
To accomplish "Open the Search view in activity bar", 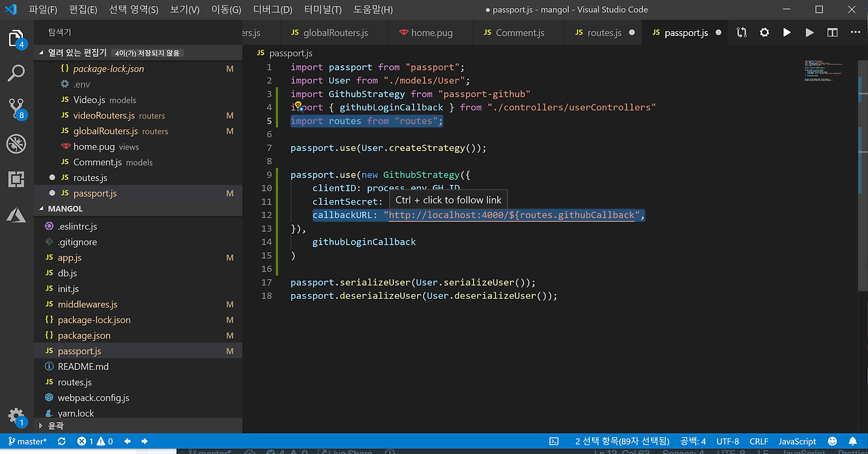I will pos(16,73).
